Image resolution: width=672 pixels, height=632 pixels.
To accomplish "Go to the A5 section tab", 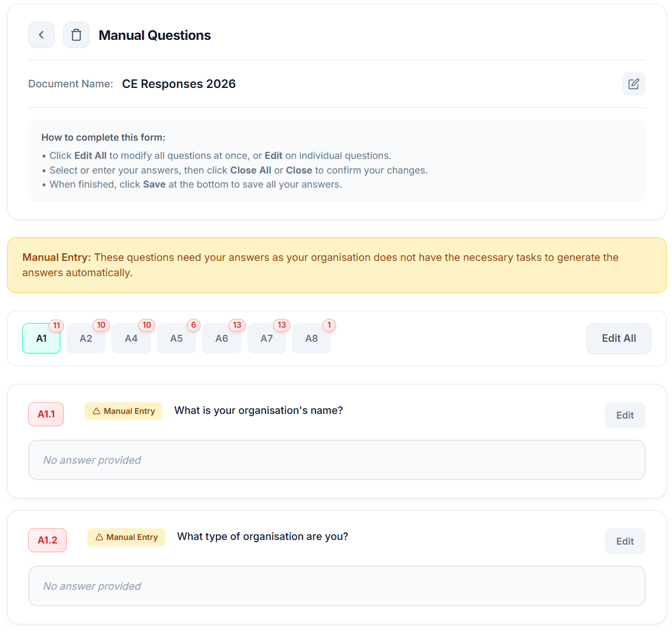I will coord(176,338).
